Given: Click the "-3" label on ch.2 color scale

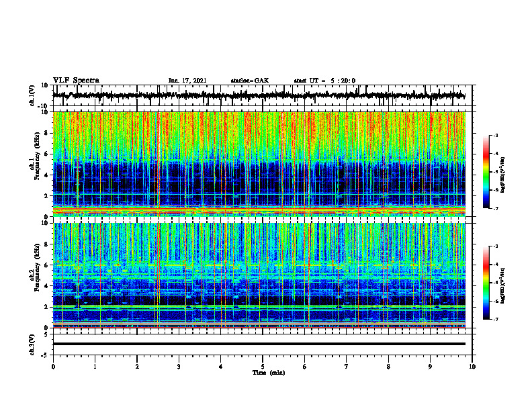Looking at the screenshot, I should (496, 246).
